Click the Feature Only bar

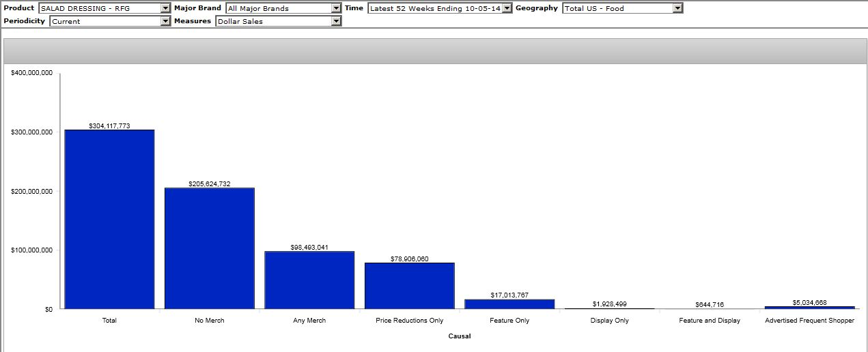[x=509, y=304]
